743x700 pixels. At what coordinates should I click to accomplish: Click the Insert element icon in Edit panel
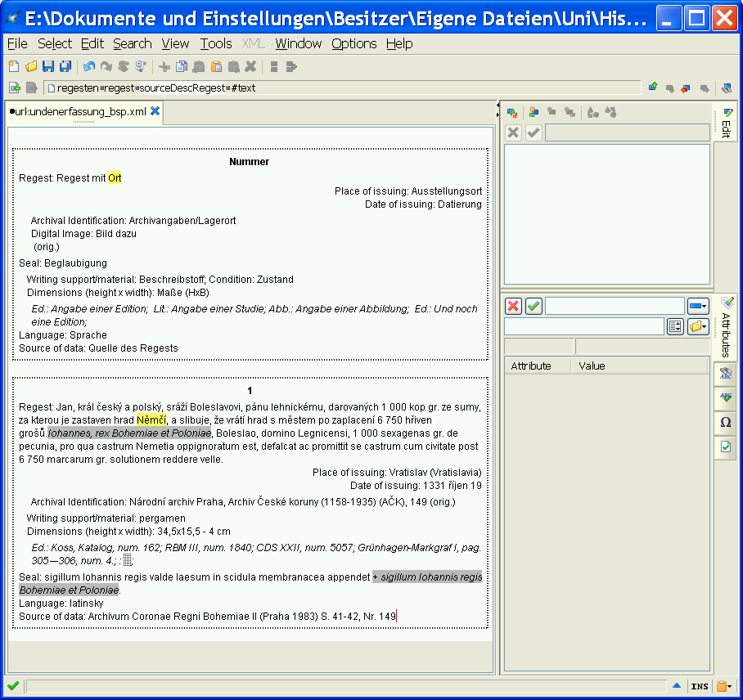pos(534,112)
